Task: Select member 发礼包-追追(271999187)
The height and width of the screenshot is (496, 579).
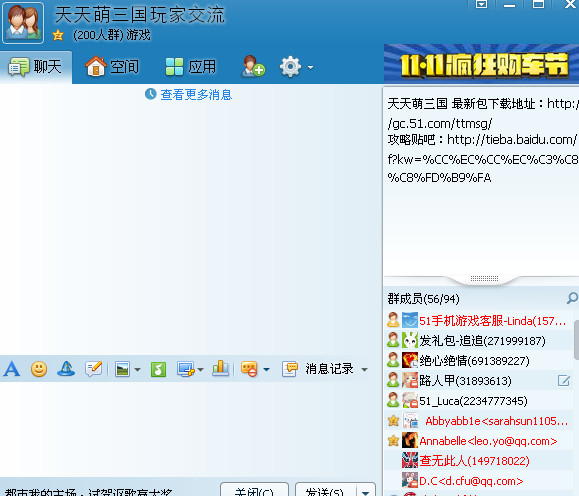Action: [479, 341]
